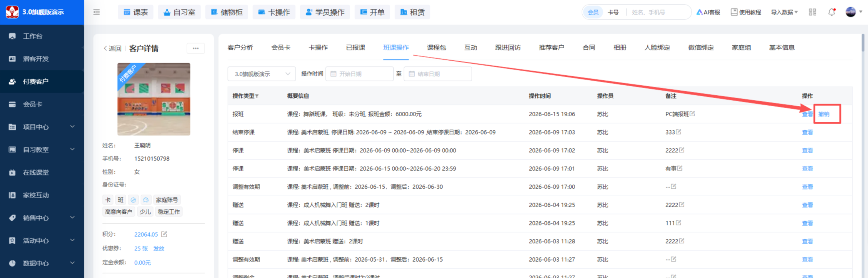
Task: Expand the 项目中心 sidebar menu
Action: 42,127
